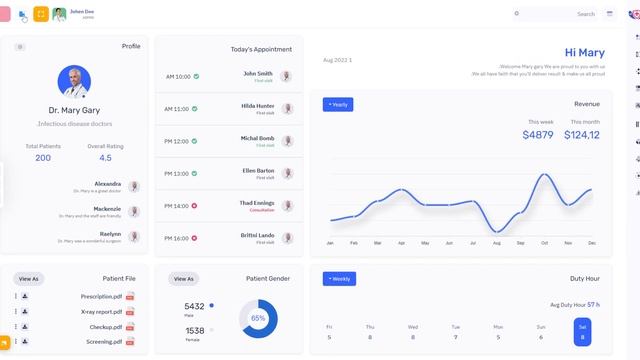Click the Mackenzie review name
The width and height of the screenshot is (640, 360).
[x=107, y=209]
